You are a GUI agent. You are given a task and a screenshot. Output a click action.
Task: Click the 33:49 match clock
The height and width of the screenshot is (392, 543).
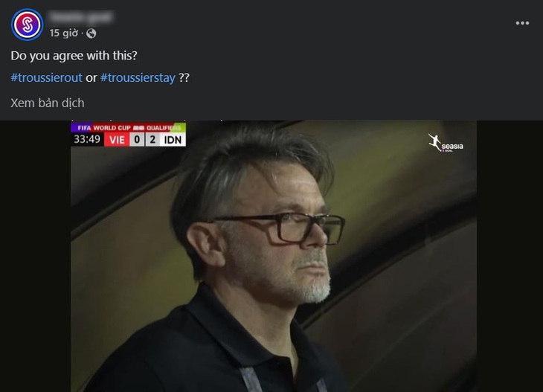[x=86, y=139]
